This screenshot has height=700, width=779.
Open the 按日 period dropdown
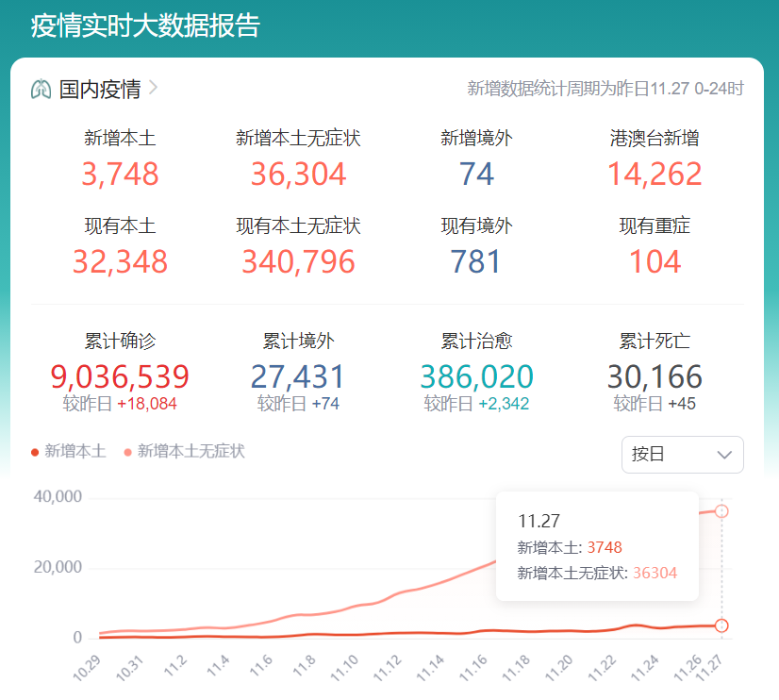pyautogui.click(x=682, y=455)
